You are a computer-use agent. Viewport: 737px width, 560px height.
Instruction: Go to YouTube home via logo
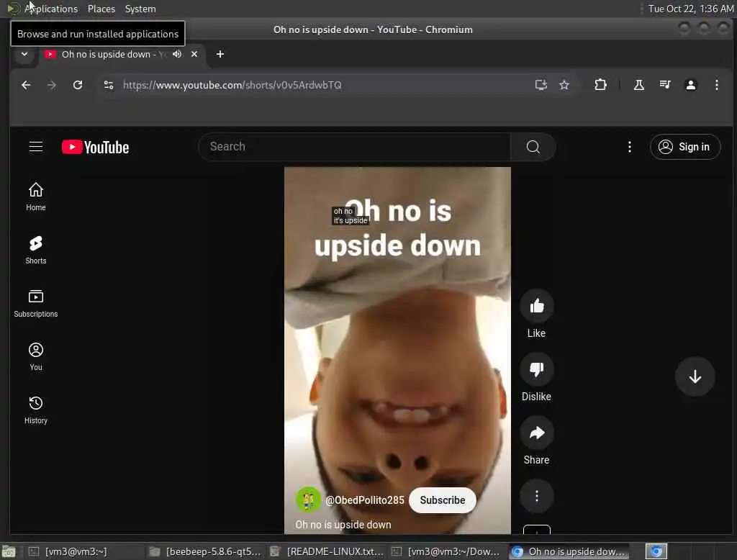96,147
